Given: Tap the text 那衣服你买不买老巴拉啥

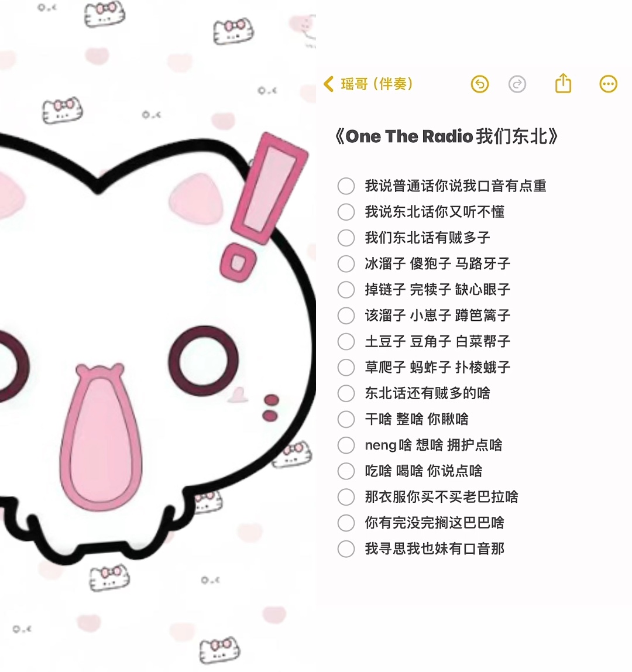Looking at the screenshot, I should 441,497.
